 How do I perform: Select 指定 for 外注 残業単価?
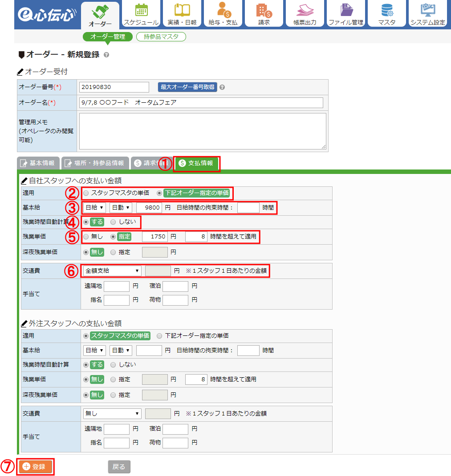[113, 379]
